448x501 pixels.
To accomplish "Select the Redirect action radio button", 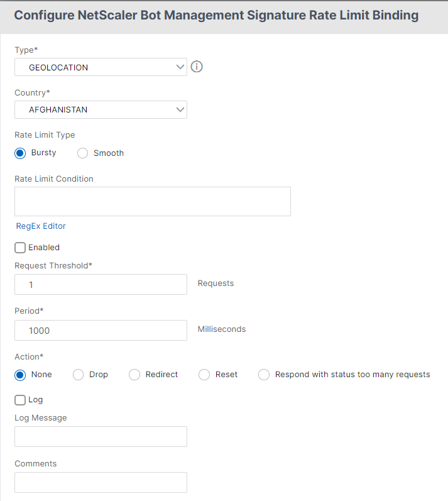I will coord(134,375).
